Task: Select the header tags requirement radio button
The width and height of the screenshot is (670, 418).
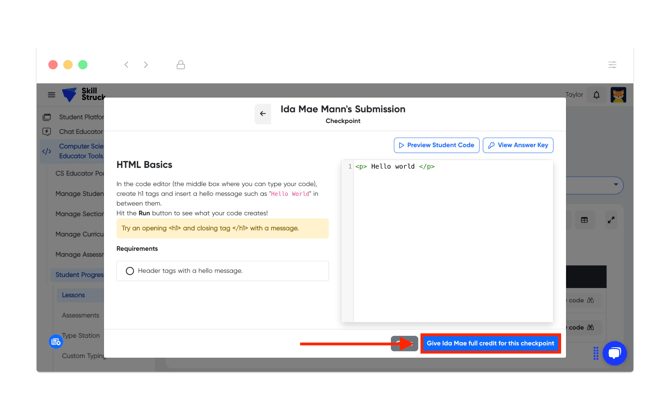Action: click(x=130, y=271)
